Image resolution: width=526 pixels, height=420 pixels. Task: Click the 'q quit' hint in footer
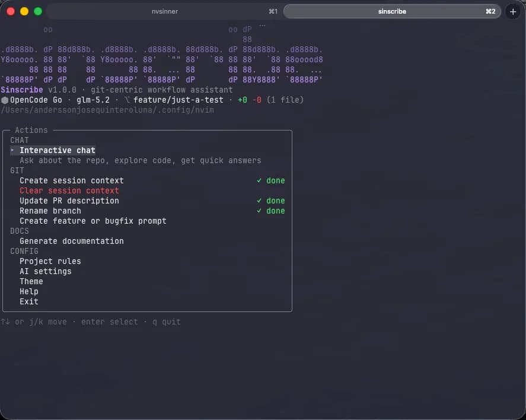tap(167, 322)
